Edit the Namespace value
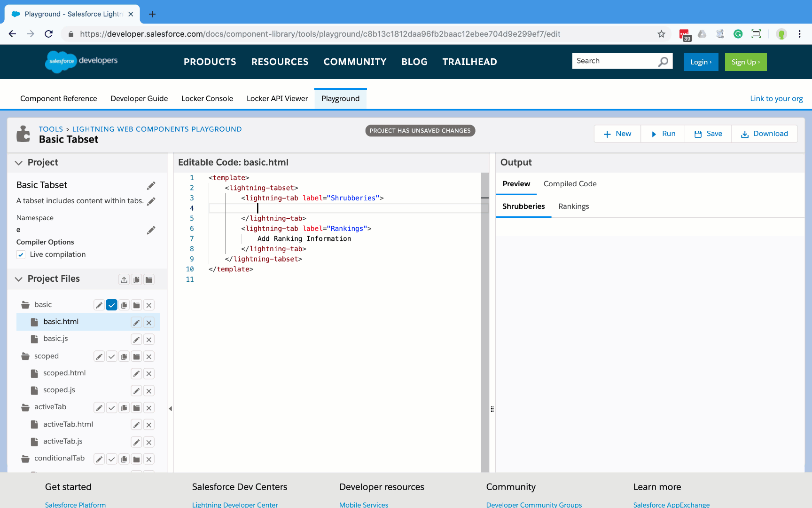812x508 pixels. [x=151, y=230]
